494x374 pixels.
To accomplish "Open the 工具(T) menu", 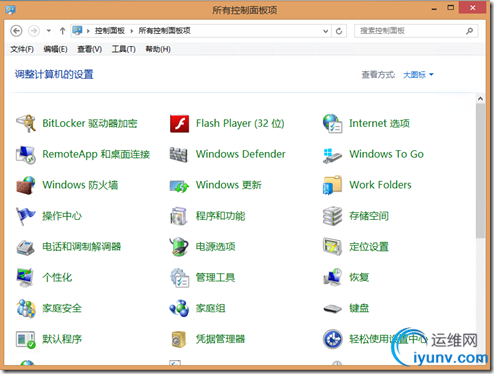I will pos(123,49).
